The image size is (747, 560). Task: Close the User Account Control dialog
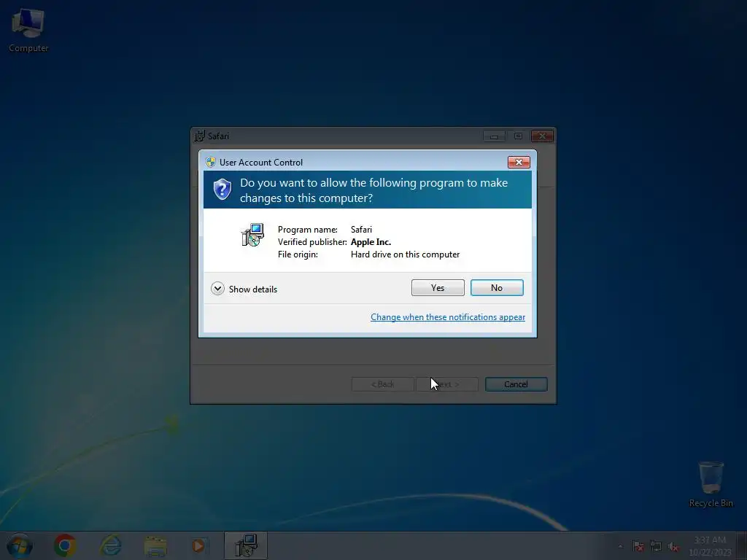pyautogui.click(x=519, y=163)
